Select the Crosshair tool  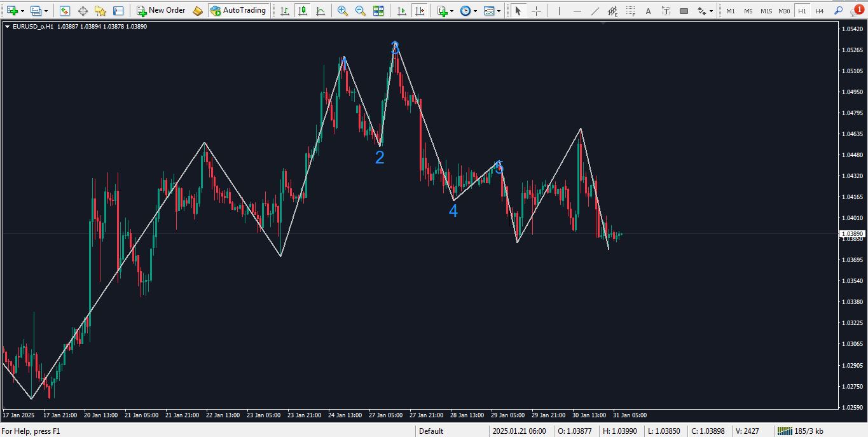pos(536,11)
